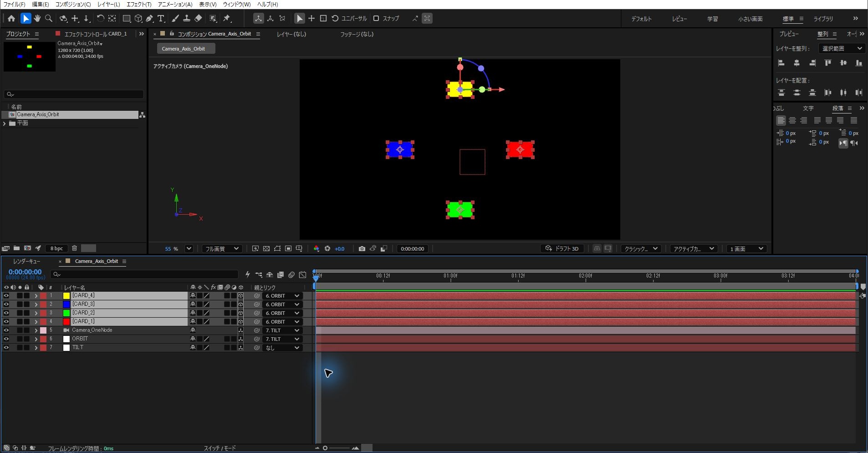Expand the ORBIT layer properties
Screen dimensions: 868x453
click(36, 339)
